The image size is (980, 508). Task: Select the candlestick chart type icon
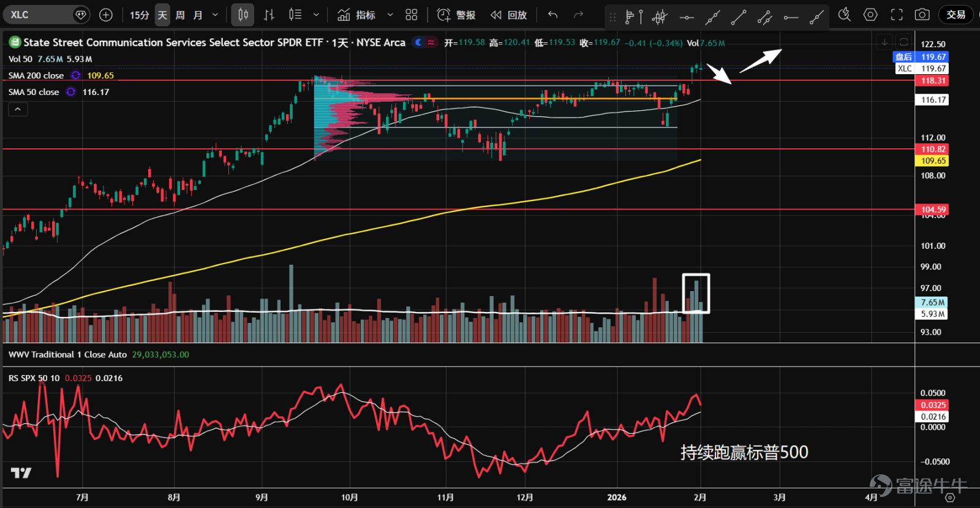[x=243, y=15]
